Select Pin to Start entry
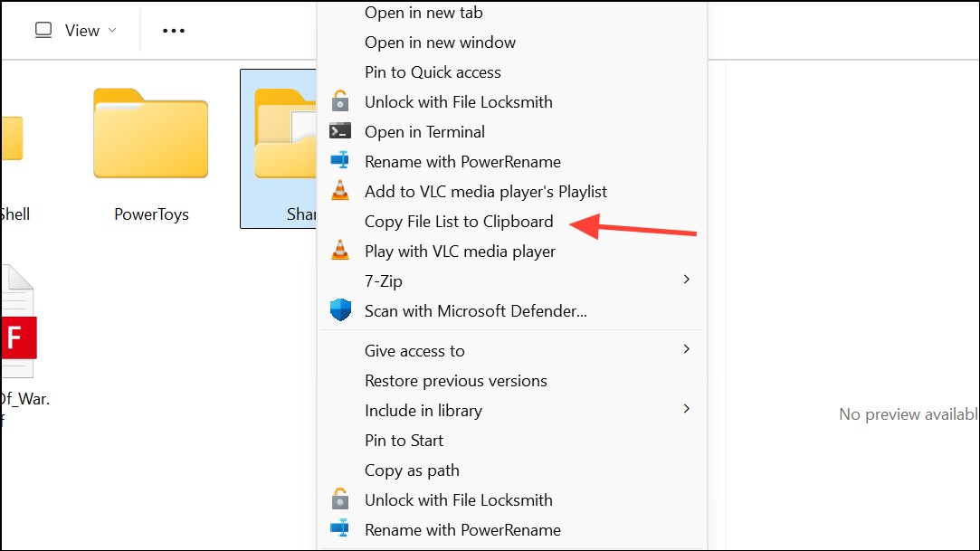Viewport: 980px width, 551px height. [404, 441]
